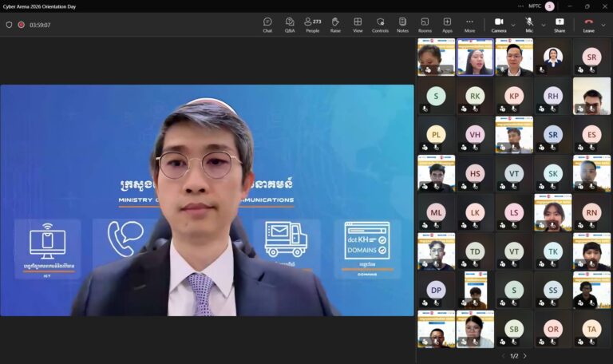Viewport: 613px width, 364px height.
Task: Open the More actions menu
Action: point(469,25)
